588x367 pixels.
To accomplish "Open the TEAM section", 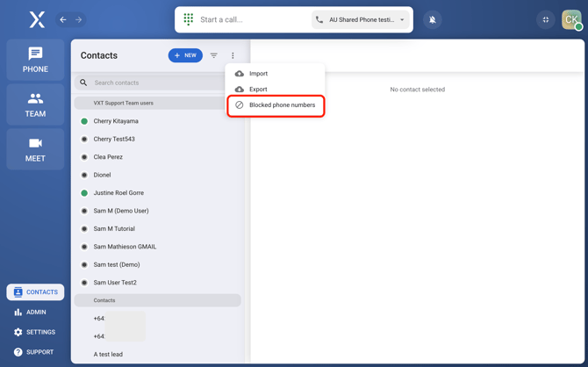I will click(x=35, y=104).
